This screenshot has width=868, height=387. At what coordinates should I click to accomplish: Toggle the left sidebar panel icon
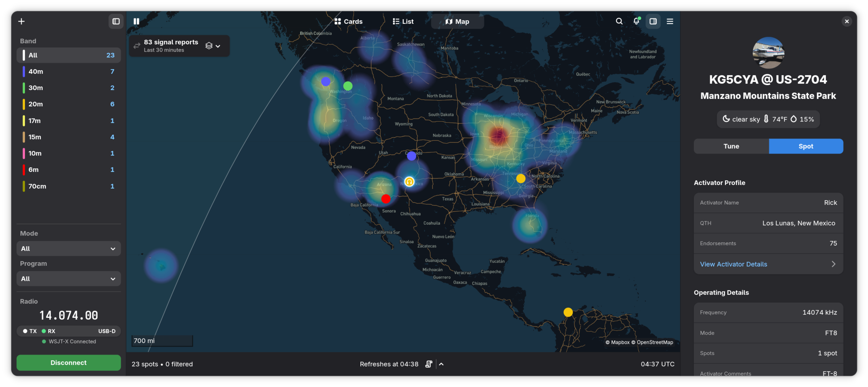click(x=116, y=21)
